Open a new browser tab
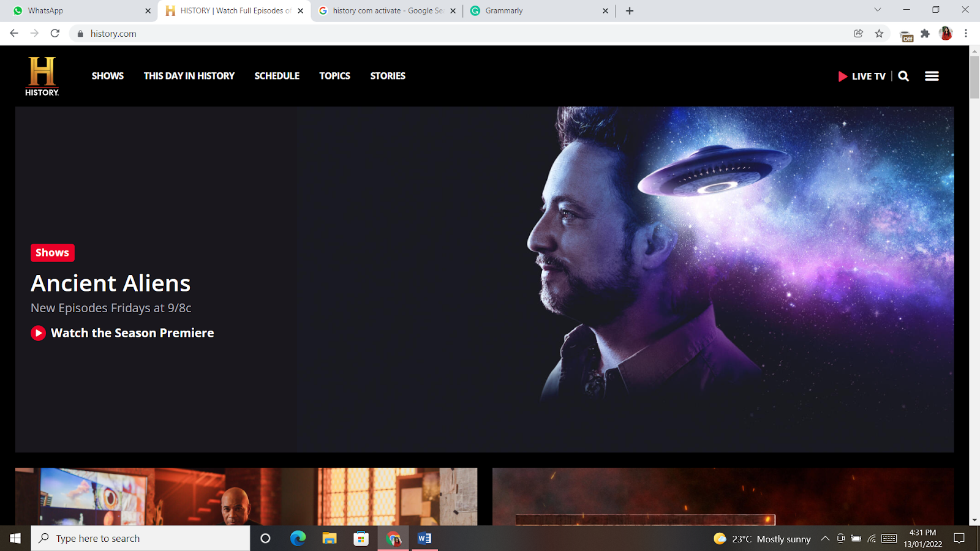This screenshot has width=980, height=551. (630, 10)
